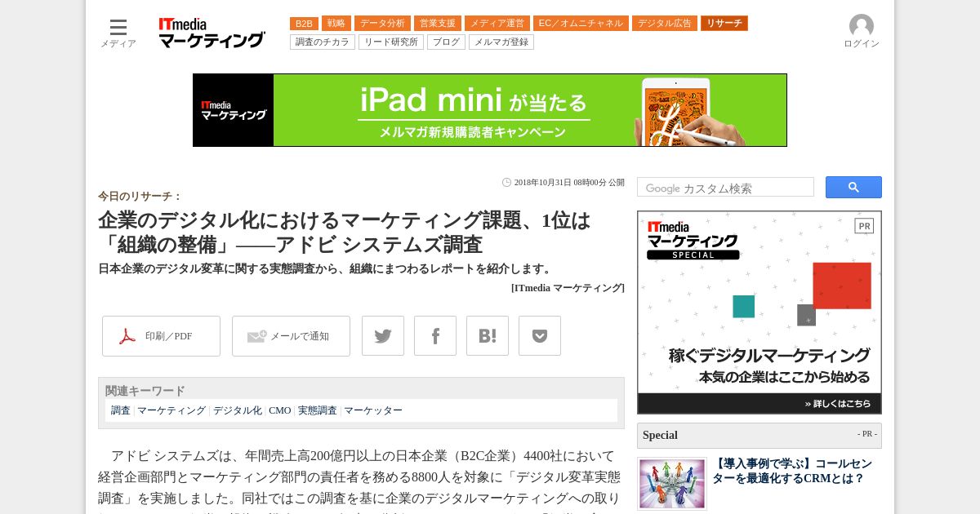The image size is (980, 514).
Task: Open the 営業支援 category tab
Action: [438, 24]
